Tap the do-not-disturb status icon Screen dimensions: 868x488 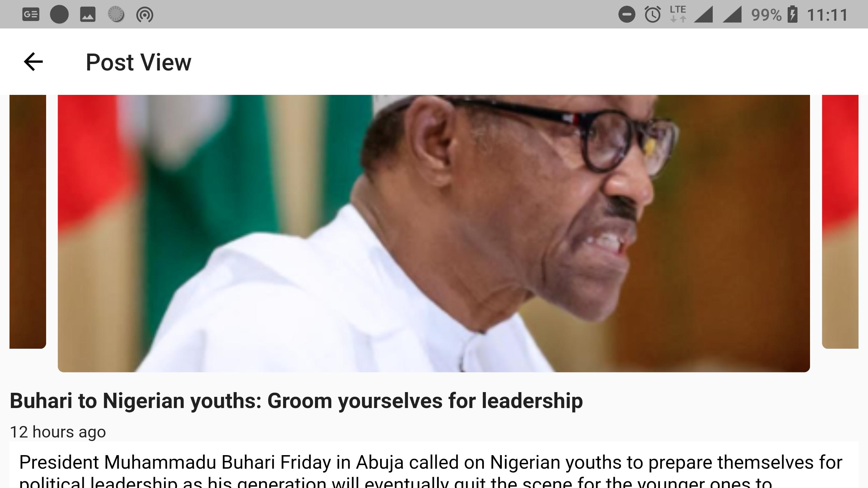tap(627, 15)
